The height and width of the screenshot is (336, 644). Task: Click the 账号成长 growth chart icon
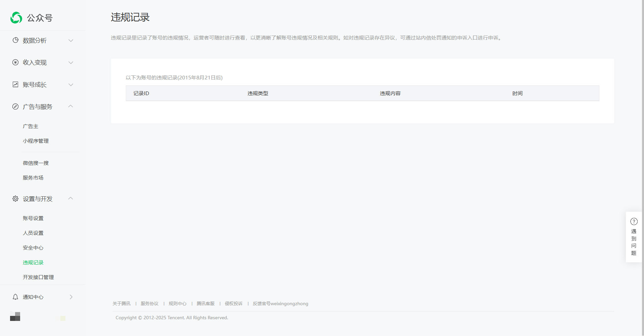[x=15, y=84]
